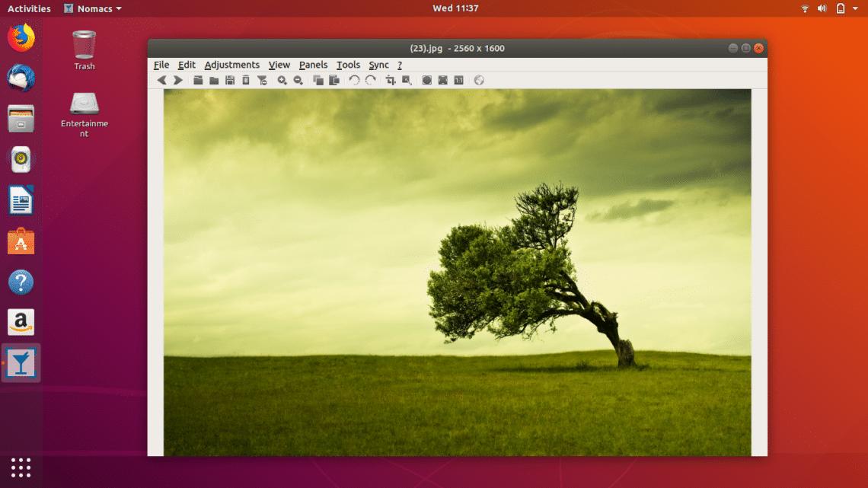The image size is (868, 488).
Task: Open a file with the Open icon
Action: [198, 79]
